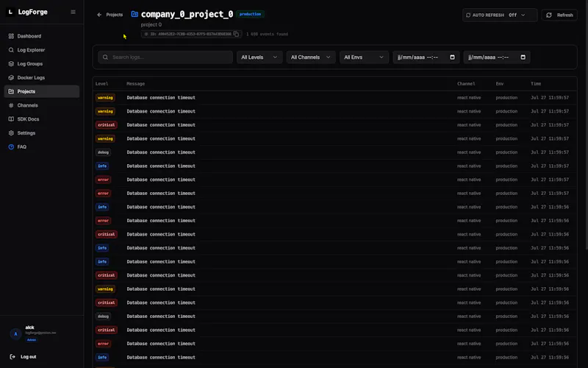Viewport: 588px width, 368px height.
Task: Click the Channel column header
Action: pyautogui.click(x=466, y=84)
